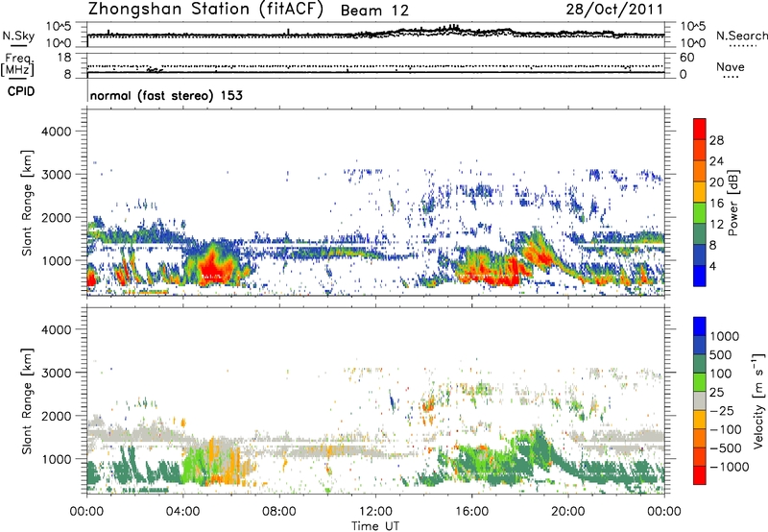This screenshot has width=768, height=532.
Task: Pick the red bottom segment of Velocity color bar
Action: tap(700, 475)
